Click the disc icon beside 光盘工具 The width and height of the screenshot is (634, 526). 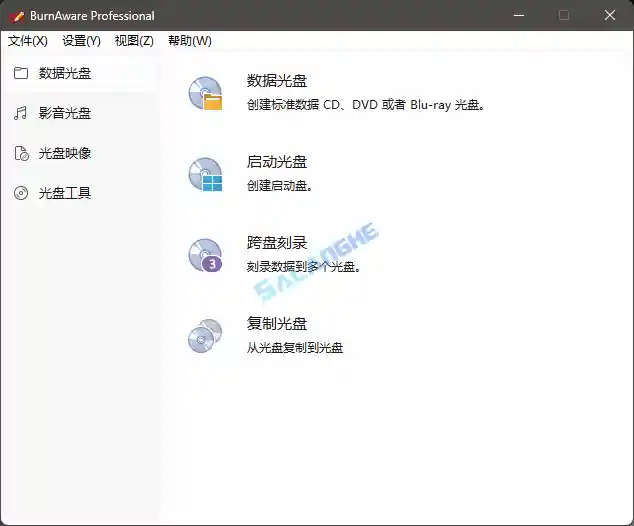coord(21,193)
